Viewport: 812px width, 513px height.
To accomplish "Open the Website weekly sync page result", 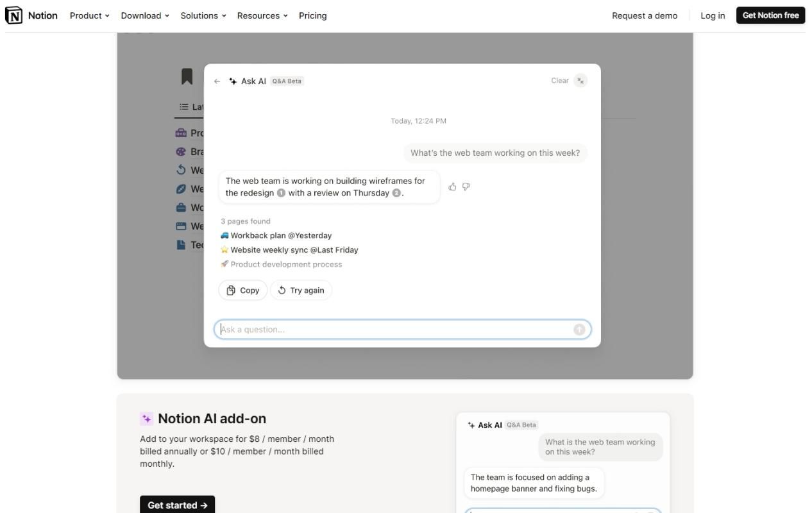I will click(x=289, y=250).
